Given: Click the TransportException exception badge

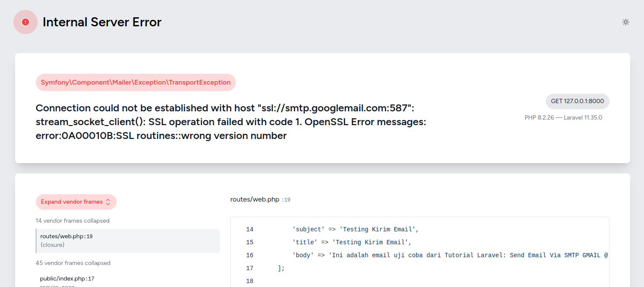Looking at the screenshot, I should pyautogui.click(x=135, y=82).
